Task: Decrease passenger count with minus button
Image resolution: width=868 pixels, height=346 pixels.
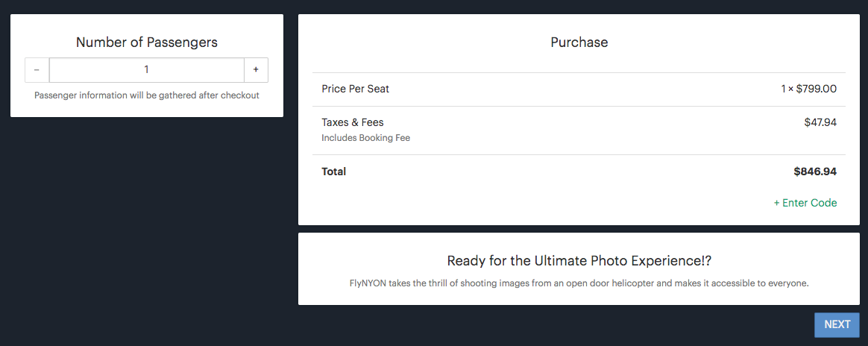Action: [37, 69]
